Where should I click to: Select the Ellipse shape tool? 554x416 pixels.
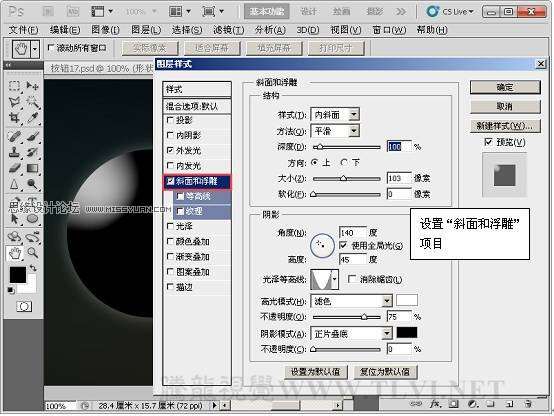point(32,219)
